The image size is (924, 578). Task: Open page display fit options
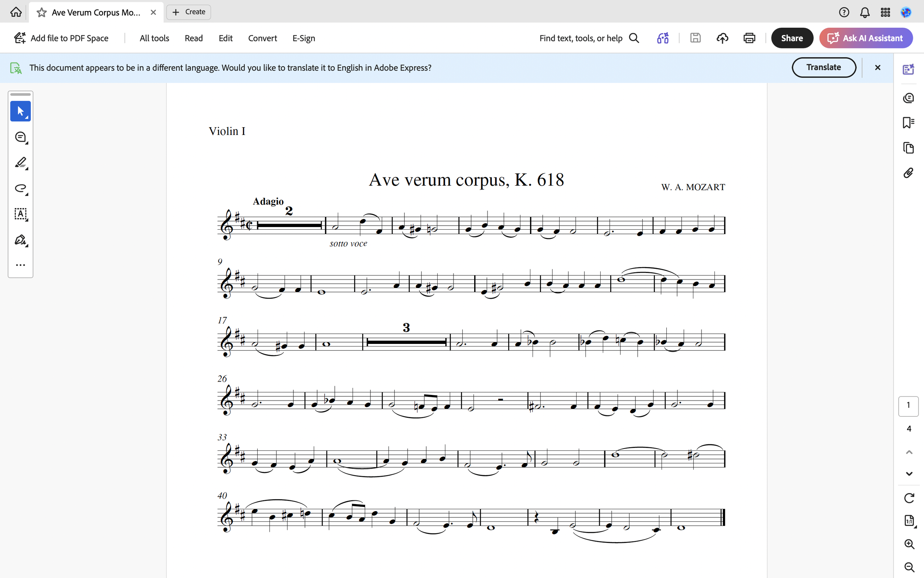click(910, 521)
